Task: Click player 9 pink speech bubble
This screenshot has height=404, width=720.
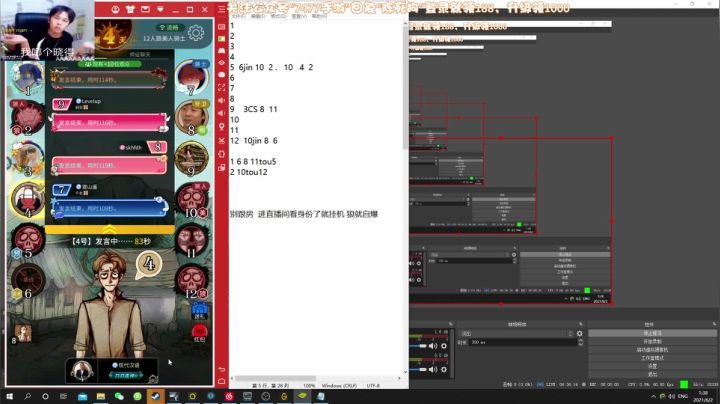Action: (x=109, y=123)
